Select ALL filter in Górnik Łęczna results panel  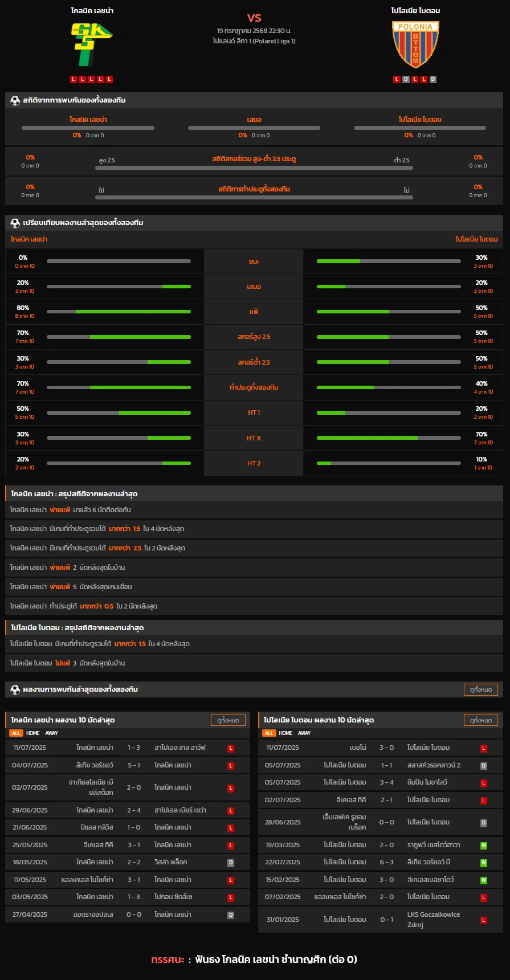[16, 733]
